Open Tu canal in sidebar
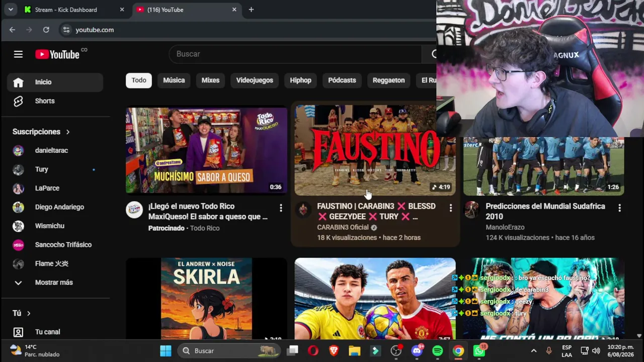Screen dimensions: 644x362 click(55, 332)
